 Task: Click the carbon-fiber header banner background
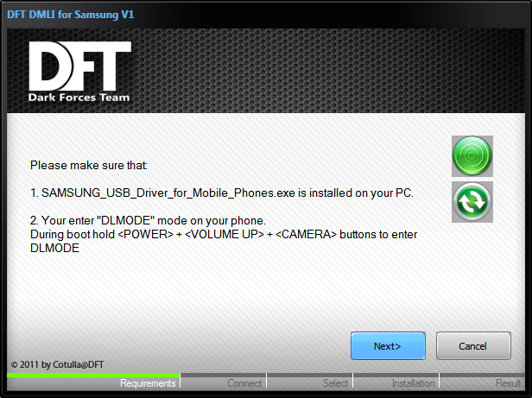pyautogui.click(x=326, y=71)
